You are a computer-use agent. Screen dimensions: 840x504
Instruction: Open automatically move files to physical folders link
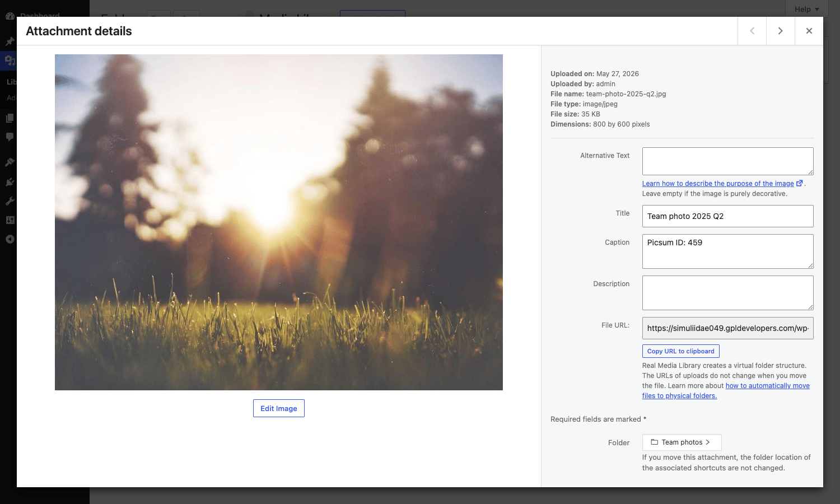726,391
